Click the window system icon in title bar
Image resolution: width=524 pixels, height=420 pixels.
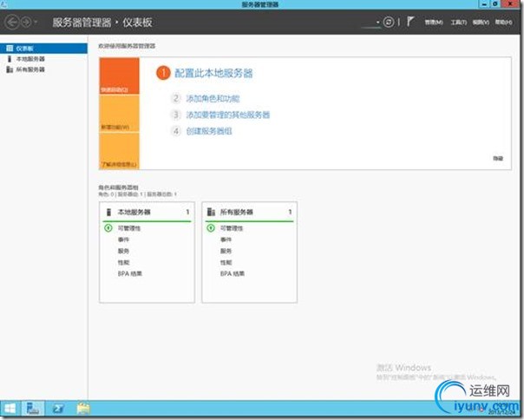pos(3,4)
